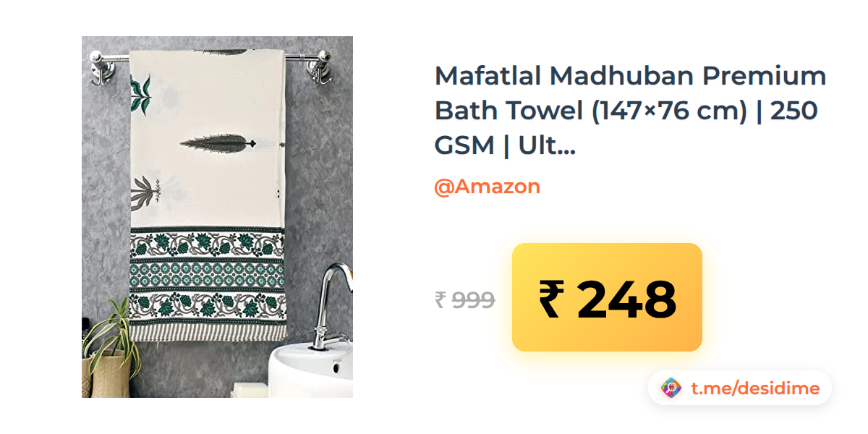Viewport: 868px width, 434px height.
Task: Click the ₹ 248 price badge
Action: (607, 297)
